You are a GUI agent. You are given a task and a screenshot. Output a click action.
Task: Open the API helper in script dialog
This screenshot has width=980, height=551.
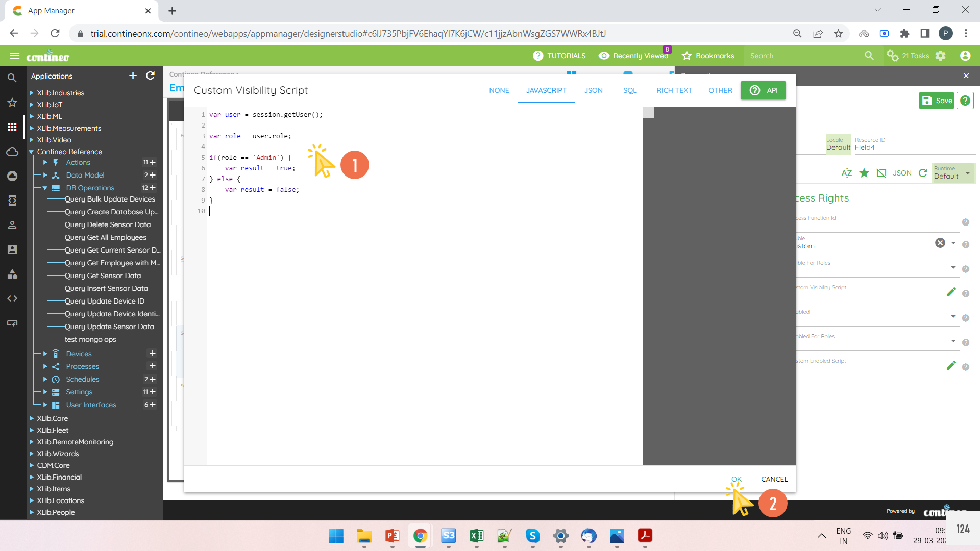click(x=763, y=90)
